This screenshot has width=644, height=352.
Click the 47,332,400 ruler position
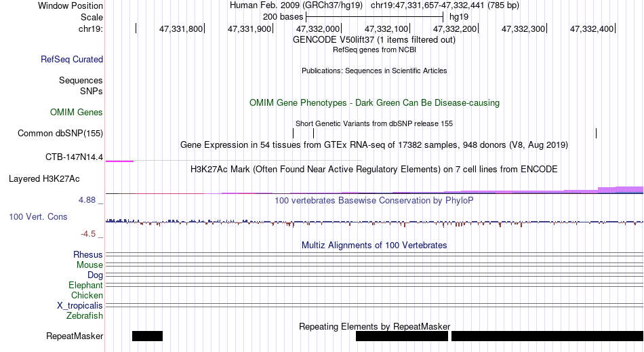coord(592,28)
